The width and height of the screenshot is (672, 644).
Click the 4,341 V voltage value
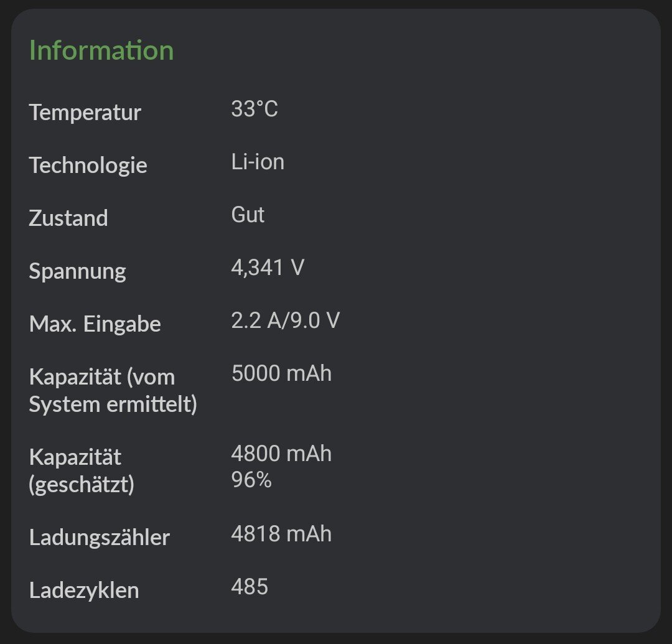pyautogui.click(x=268, y=268)
